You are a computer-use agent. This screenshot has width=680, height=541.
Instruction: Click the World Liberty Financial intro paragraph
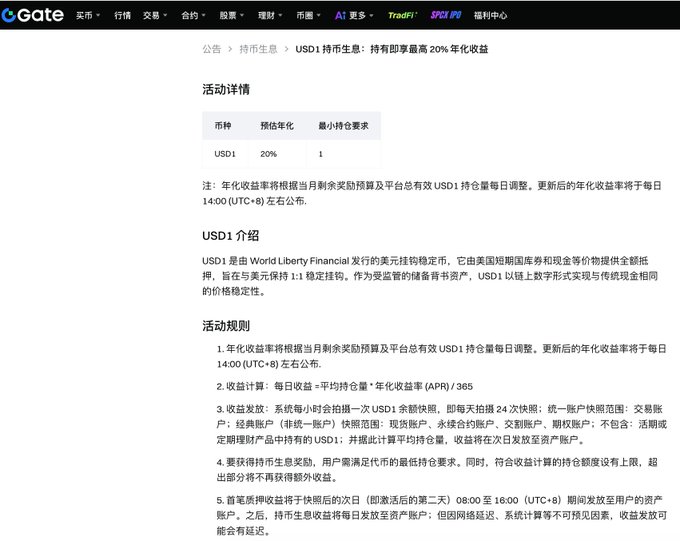tap(430, 276)
